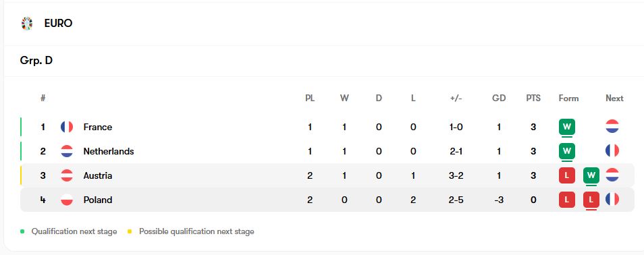Click the GD column header
Image resolution: width=644 pixels, height=255 pixels.
coord(499,98)
